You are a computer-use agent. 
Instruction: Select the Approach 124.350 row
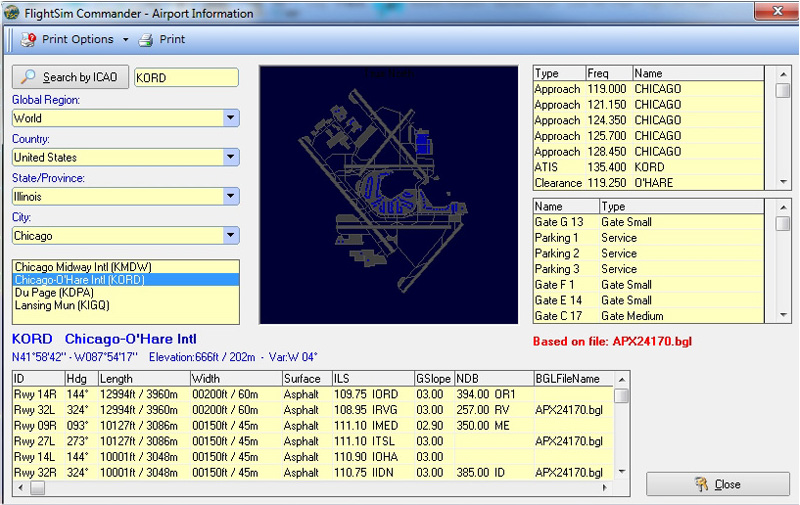point(648,120)
